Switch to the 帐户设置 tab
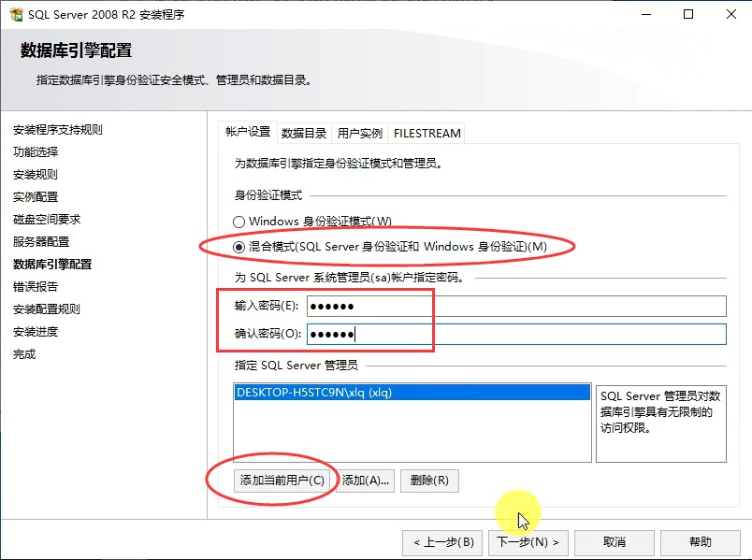This screenshot has height=560, width=752. pyautogui.click(x=248, y=132)
